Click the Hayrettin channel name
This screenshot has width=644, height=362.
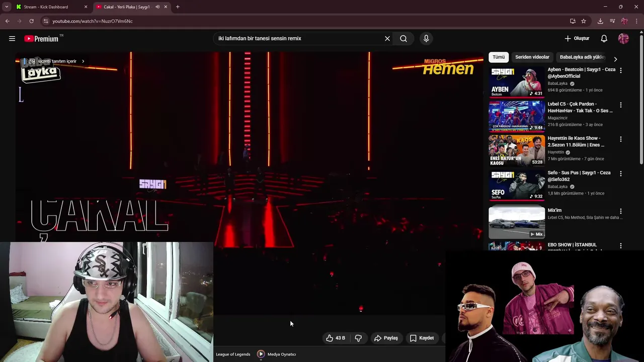(556, 152)
